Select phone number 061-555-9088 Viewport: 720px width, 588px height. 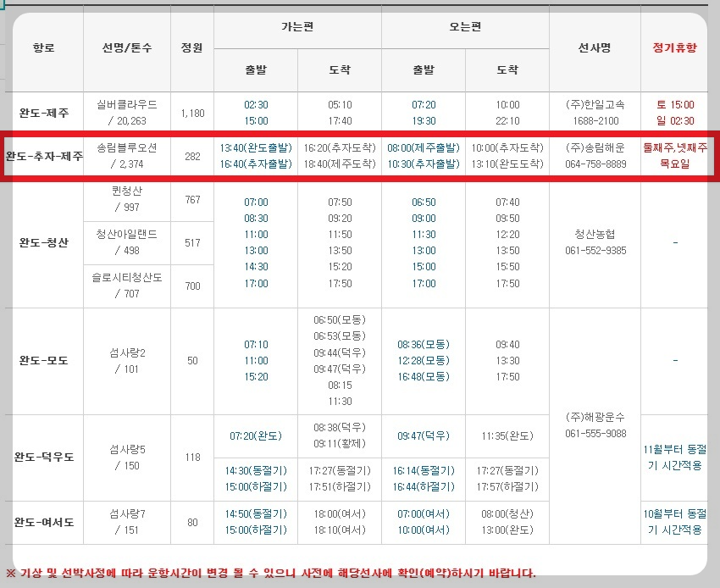point(595,433)
